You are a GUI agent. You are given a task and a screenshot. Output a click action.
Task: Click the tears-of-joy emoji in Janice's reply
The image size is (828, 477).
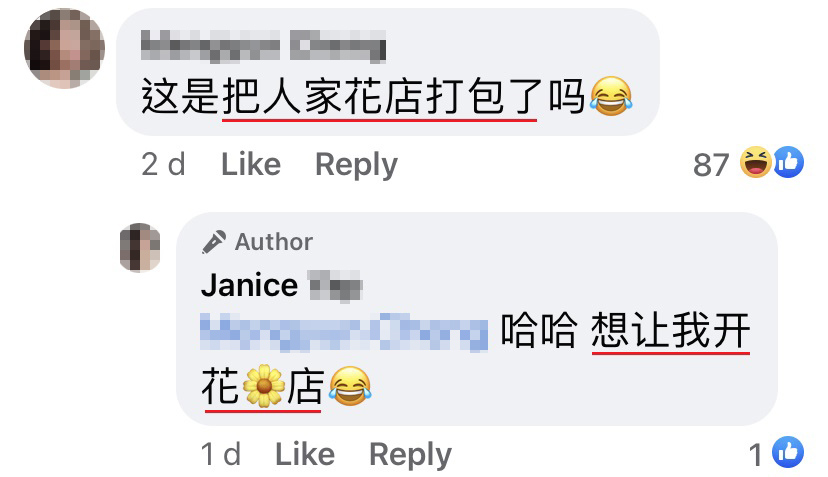(x=350, y=386)
